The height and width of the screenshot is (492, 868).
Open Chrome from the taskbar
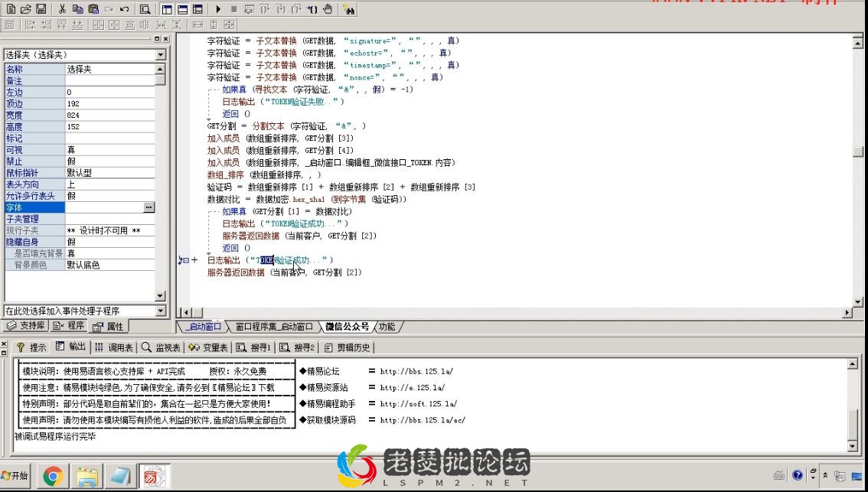[53, 476]
